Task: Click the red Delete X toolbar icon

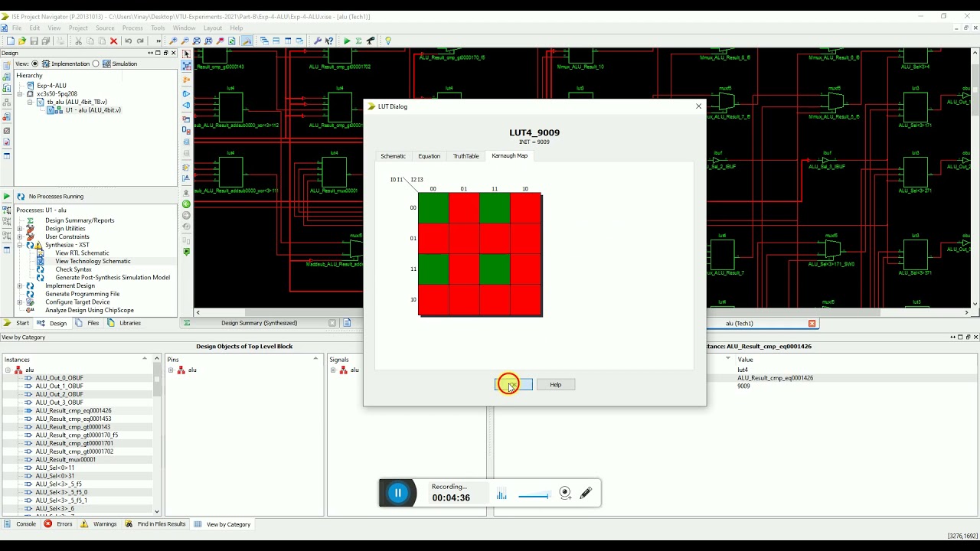Action: point(114,41)
